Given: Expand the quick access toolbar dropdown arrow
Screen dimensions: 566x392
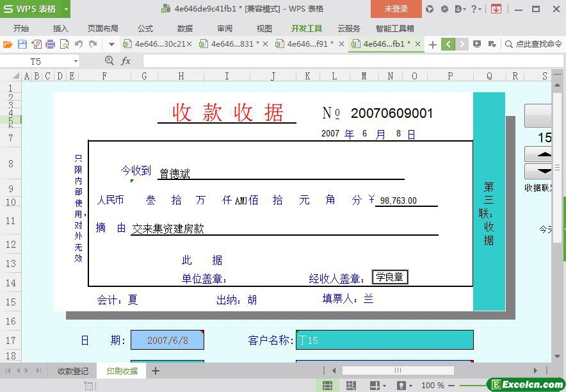Looking at the screenshot, I should 111,44.
